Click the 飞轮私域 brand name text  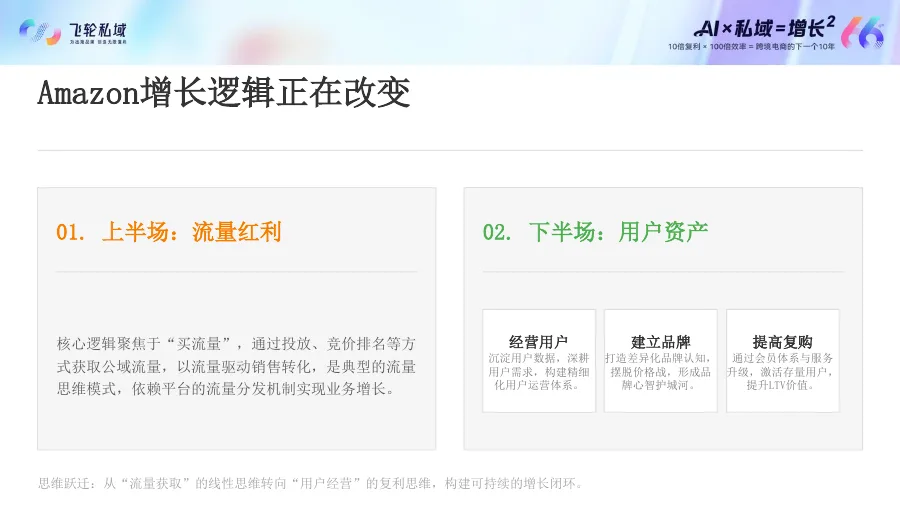click(x=98, y=30)
